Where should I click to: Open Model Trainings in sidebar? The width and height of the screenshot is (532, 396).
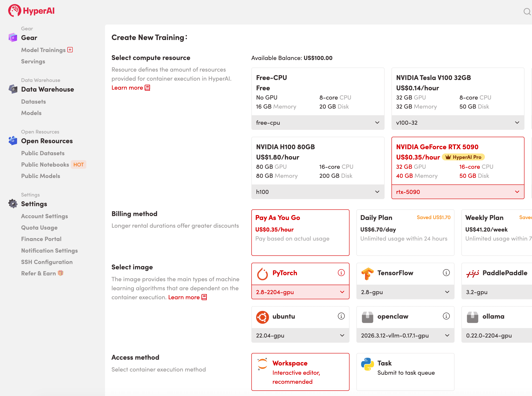pos(43,50)
